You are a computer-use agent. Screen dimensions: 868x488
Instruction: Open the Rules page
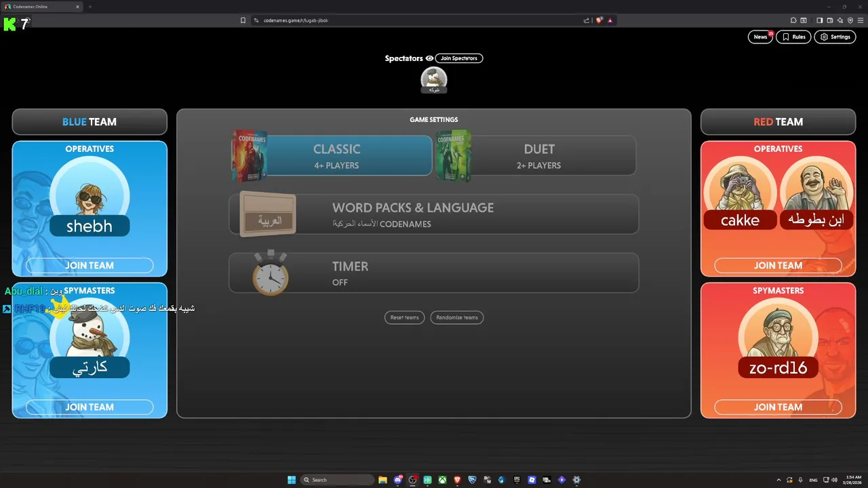pos(793,37)
